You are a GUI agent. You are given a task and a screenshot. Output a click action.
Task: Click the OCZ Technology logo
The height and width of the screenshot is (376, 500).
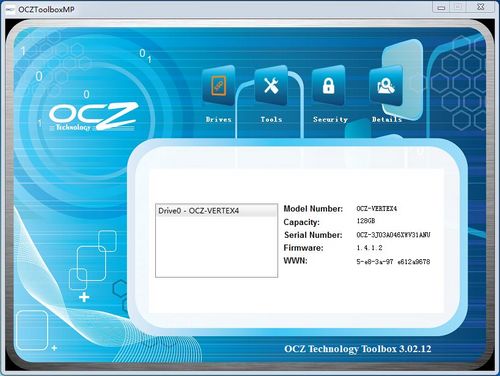pyautogui.click(x=93, y=116)
